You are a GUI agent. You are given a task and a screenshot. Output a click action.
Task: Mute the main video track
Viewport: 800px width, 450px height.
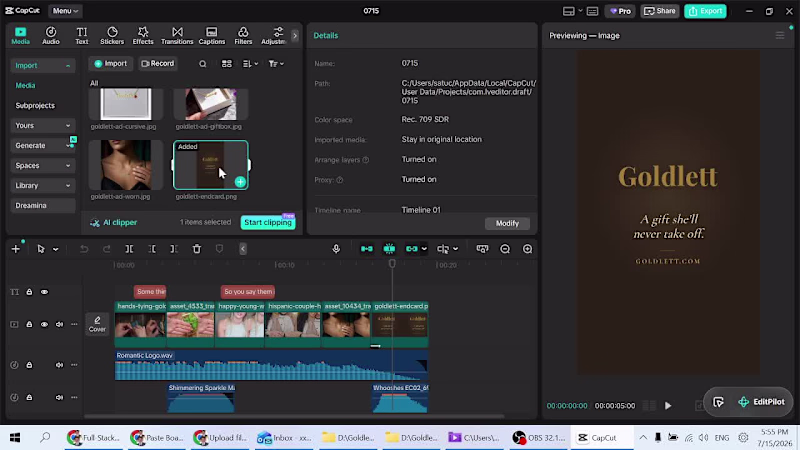[59, 324]
